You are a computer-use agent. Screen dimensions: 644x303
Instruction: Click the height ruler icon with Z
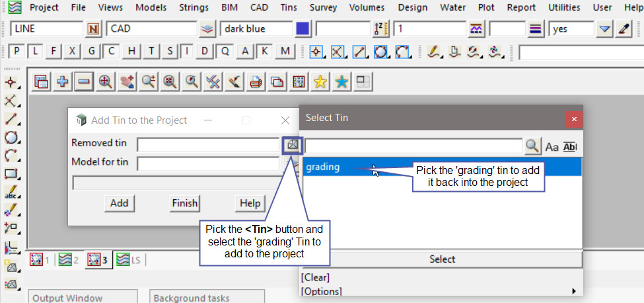coord(380,29)
